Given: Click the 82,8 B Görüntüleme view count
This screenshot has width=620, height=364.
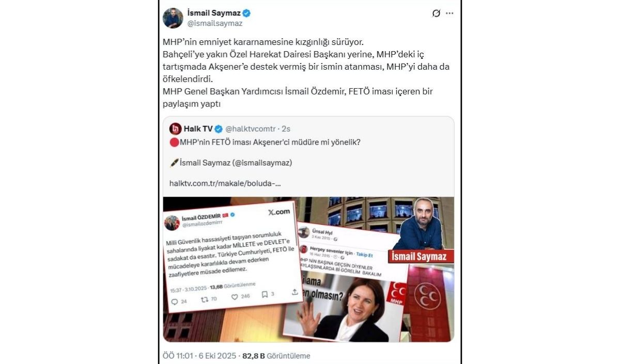Looking at the screenshot, I should pyautogui.click(x=276, y=356).
